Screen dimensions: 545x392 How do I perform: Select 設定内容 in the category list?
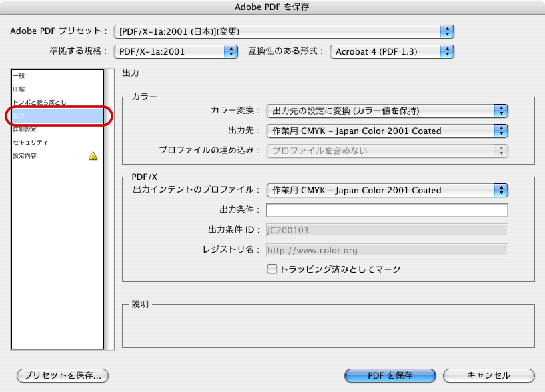57,156
